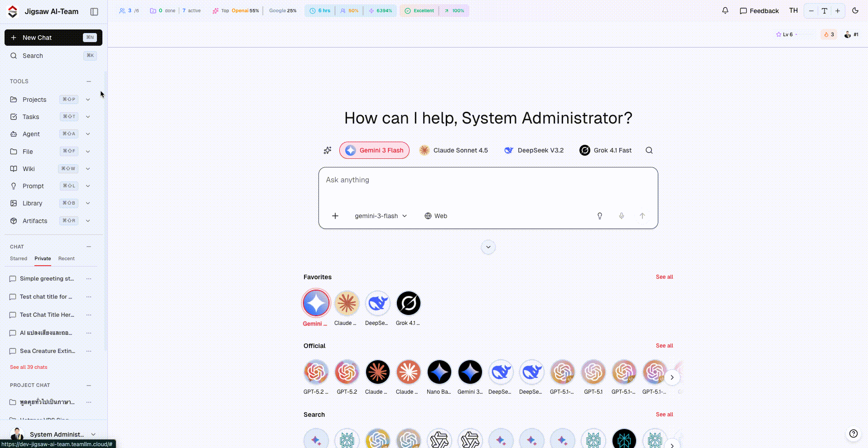Click See all 39 chats link
This screenshot has width=868, height=448.
tap(29, 367)
